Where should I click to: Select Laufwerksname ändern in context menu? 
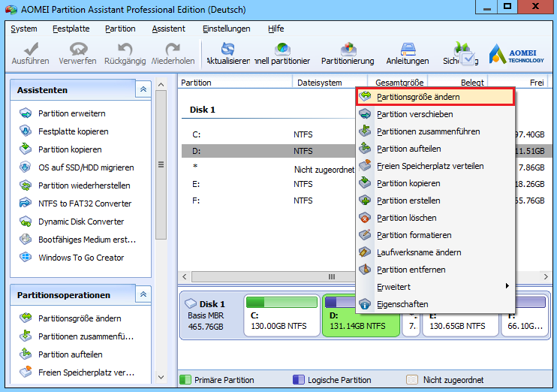(x=435, y=252)
